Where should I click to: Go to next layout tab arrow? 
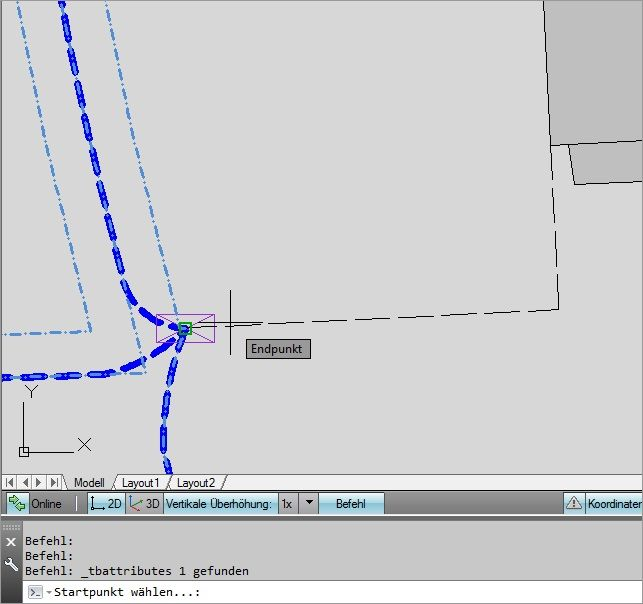point(39,482)
